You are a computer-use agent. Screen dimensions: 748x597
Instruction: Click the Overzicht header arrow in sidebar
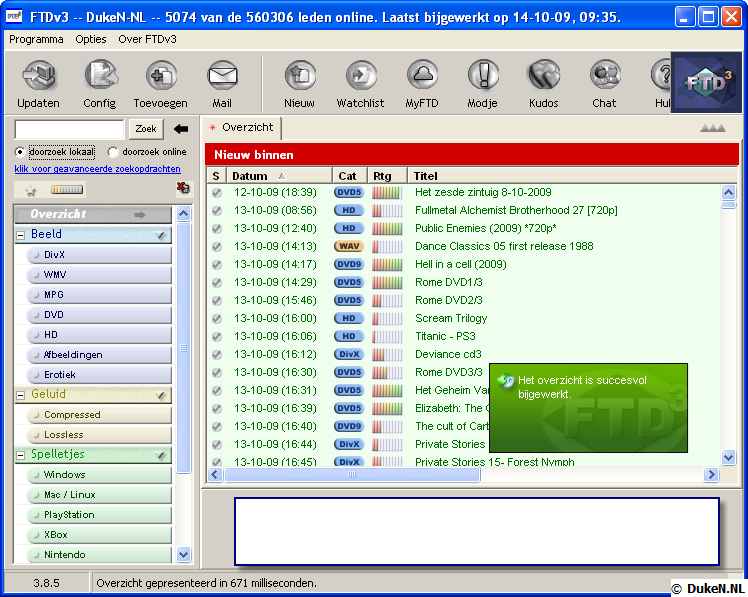click(139, 215)
